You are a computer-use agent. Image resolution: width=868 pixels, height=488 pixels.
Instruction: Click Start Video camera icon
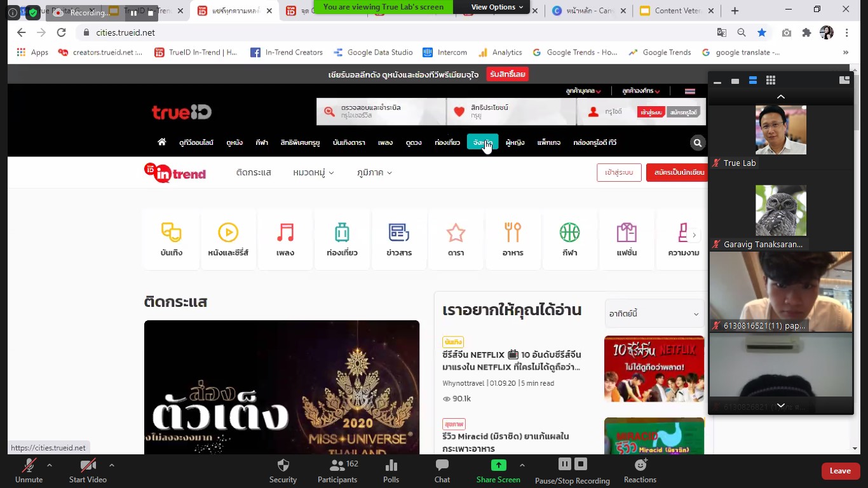[x=88, y=465]
